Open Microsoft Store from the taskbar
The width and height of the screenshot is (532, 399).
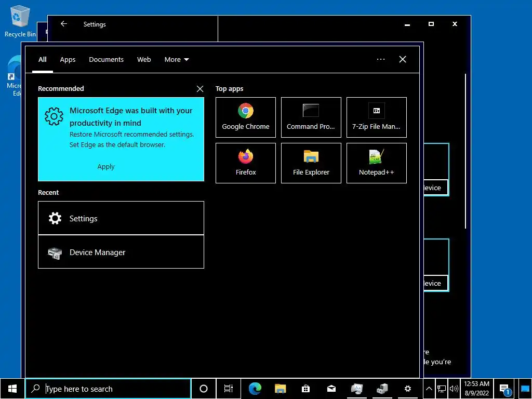tap(305, 389)
